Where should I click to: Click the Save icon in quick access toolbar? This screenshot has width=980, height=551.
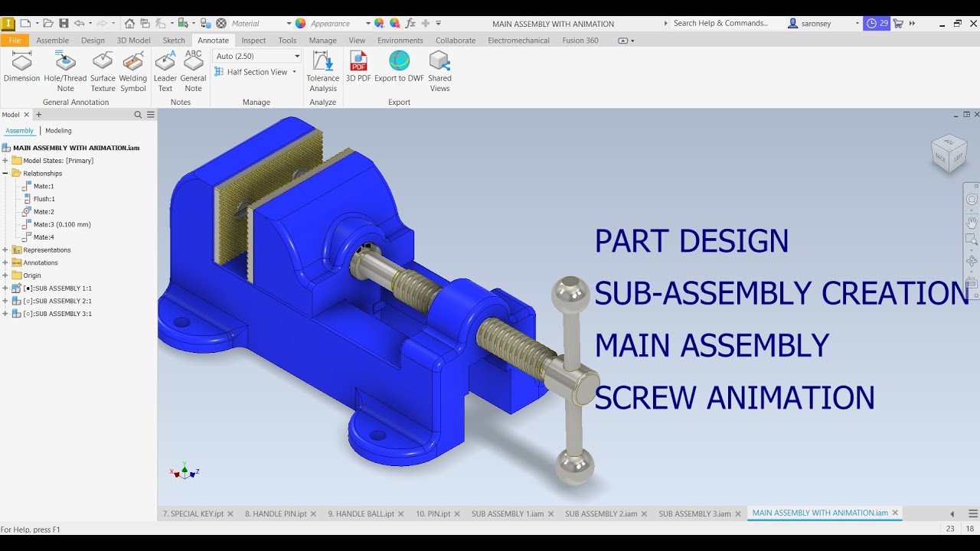(64, 24)
